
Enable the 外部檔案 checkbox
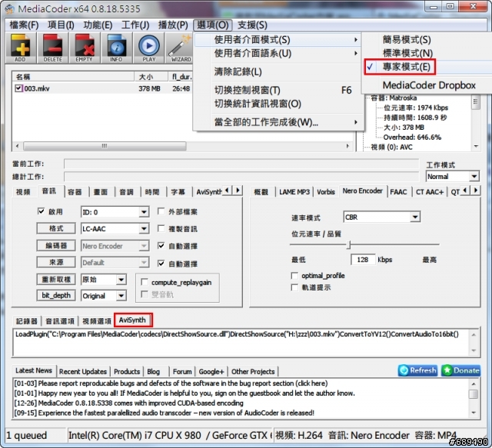tap(161, 211)
